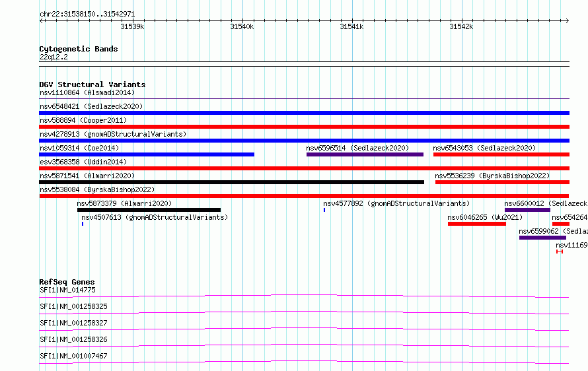Open variant nsv5538084 (ByrskaBishop2022) label

pos(97,189)
